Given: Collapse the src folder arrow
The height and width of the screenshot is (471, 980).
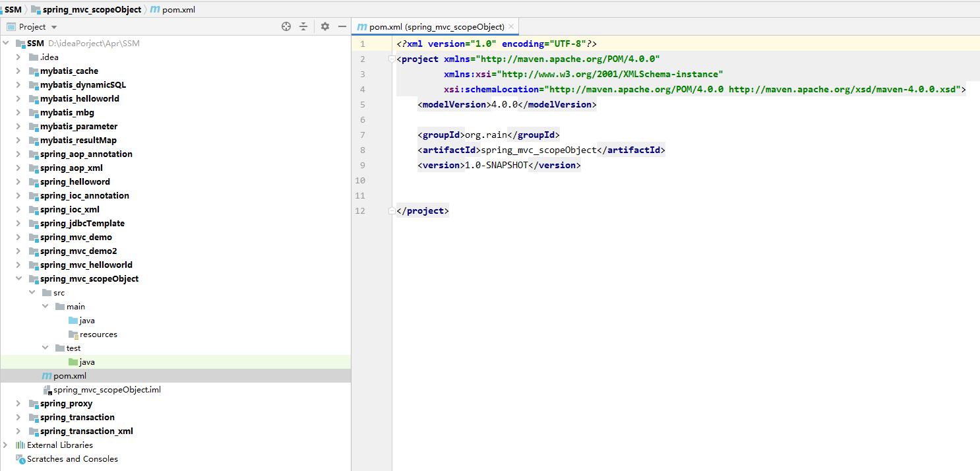Looking at the screenshot, I should pos(32,293).
